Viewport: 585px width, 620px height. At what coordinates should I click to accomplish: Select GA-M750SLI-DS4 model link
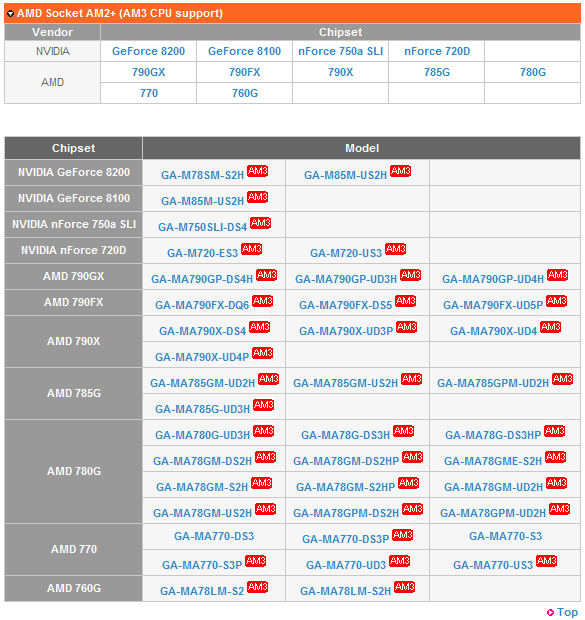coord(203,227)
